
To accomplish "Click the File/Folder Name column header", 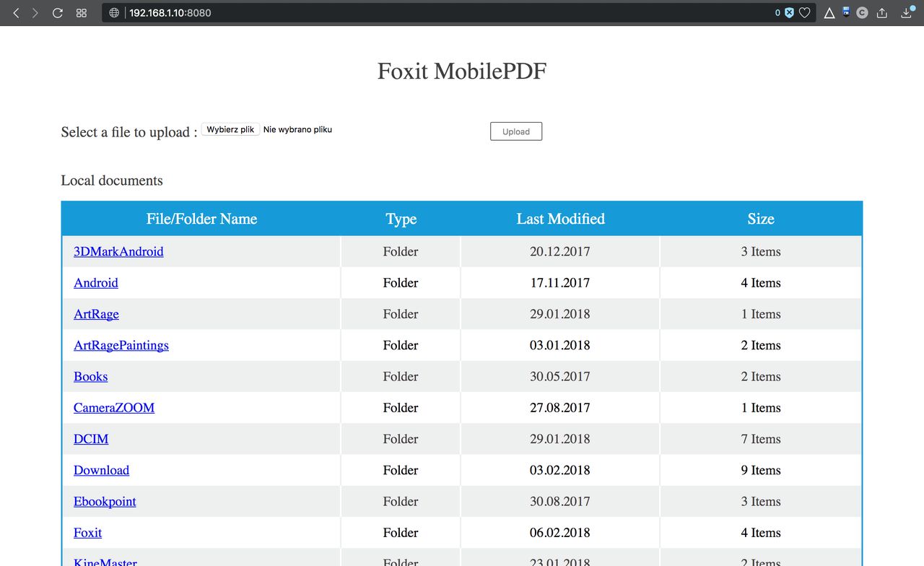I will (201, 219).
